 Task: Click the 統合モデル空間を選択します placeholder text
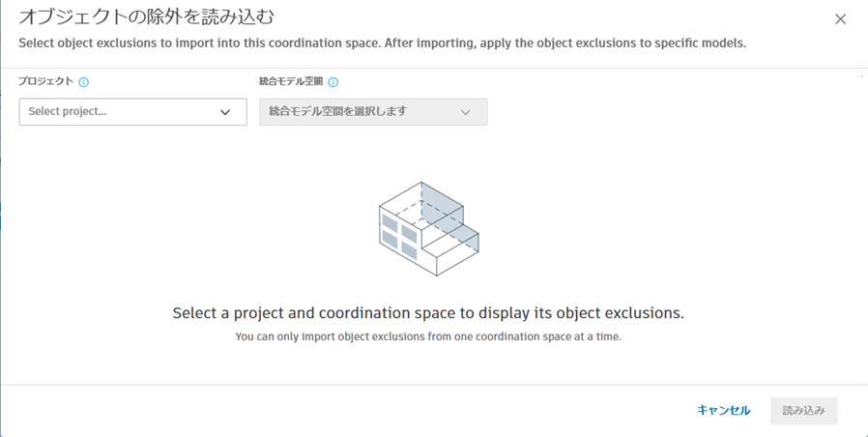tap(337, 112)
